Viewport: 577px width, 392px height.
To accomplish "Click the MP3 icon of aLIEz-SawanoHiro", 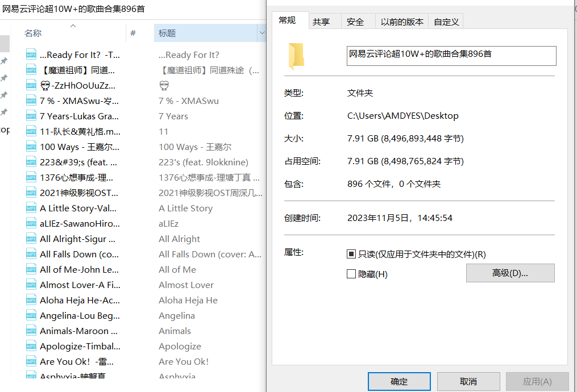I will [x=31, y=224].
